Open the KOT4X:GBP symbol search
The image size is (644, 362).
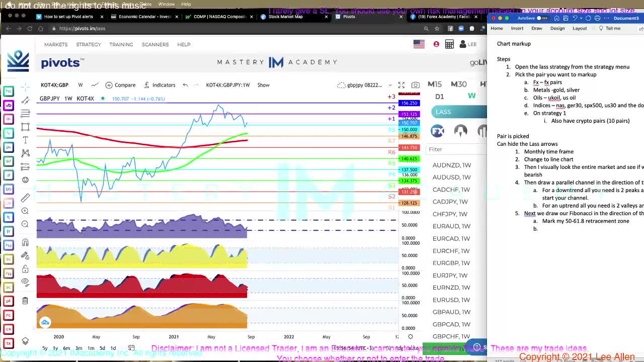pyautogui.click(x=54, y=85)
